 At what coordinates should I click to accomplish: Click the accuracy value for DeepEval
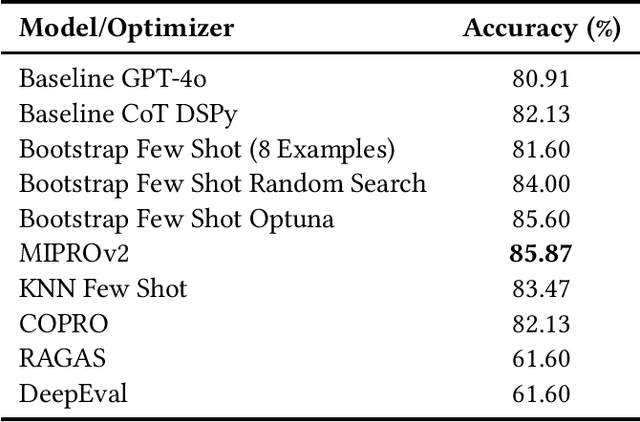click(x=540, y=394)
